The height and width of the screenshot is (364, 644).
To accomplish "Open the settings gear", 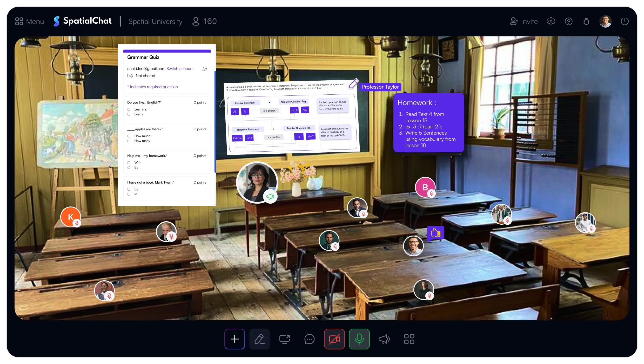I will click(x=551, y=21).
